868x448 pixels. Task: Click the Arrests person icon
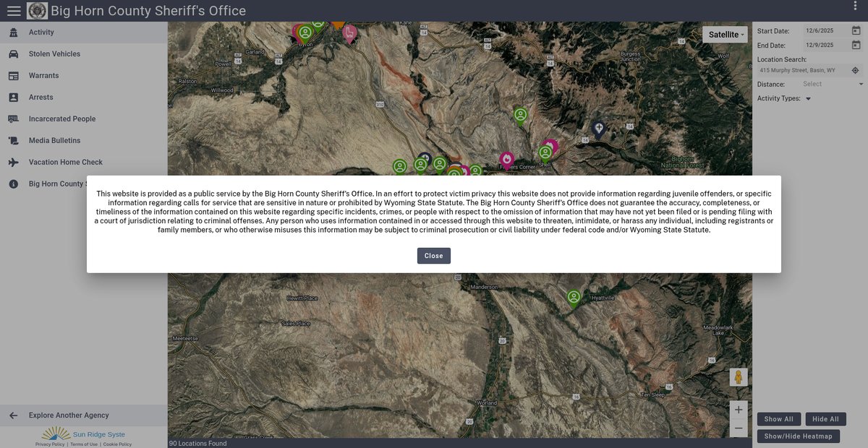point(13,98)
